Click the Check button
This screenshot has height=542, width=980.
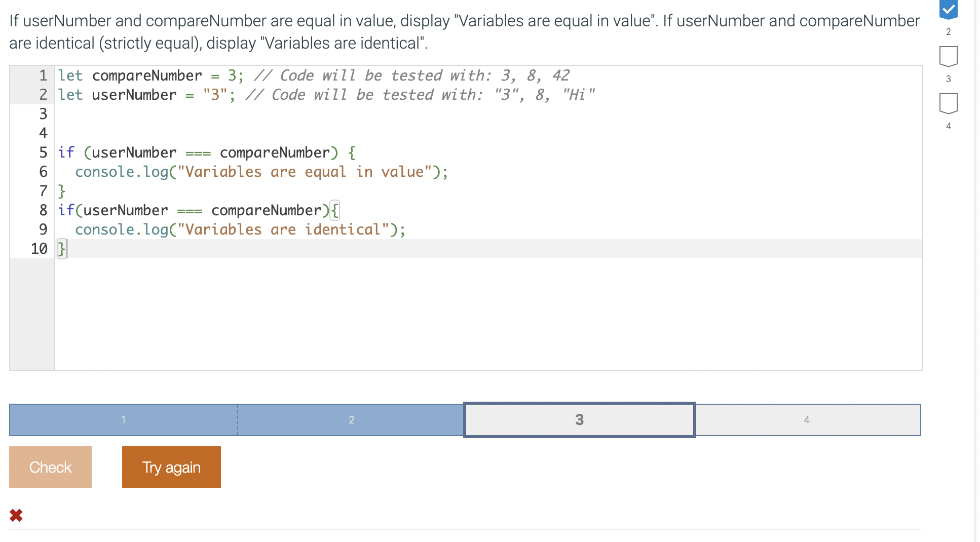coord(50,467)
